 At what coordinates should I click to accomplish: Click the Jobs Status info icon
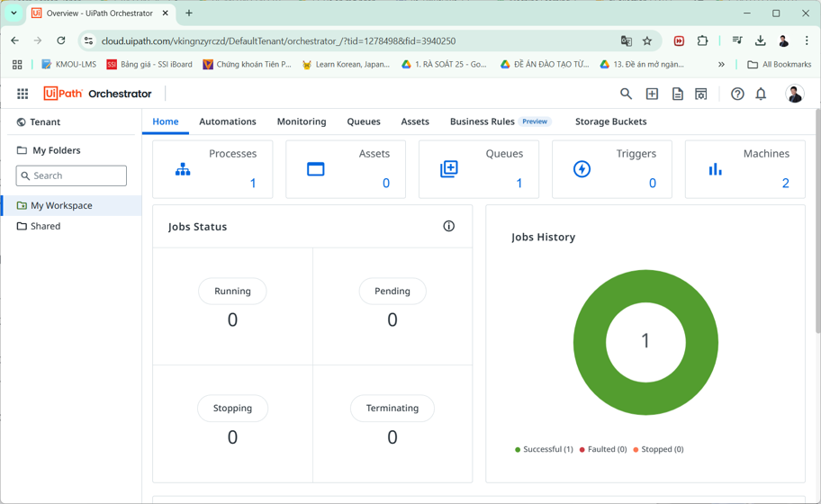point(448,226)
